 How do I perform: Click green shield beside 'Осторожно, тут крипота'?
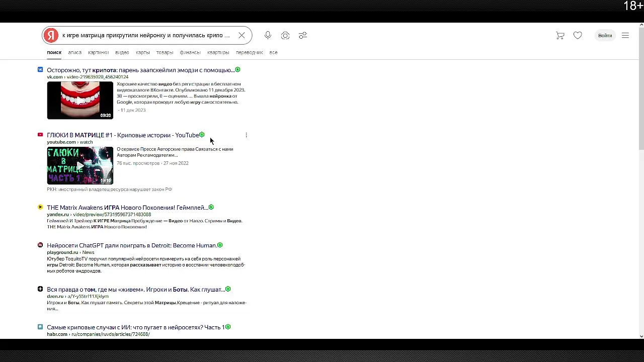click(x=237, y=69)
